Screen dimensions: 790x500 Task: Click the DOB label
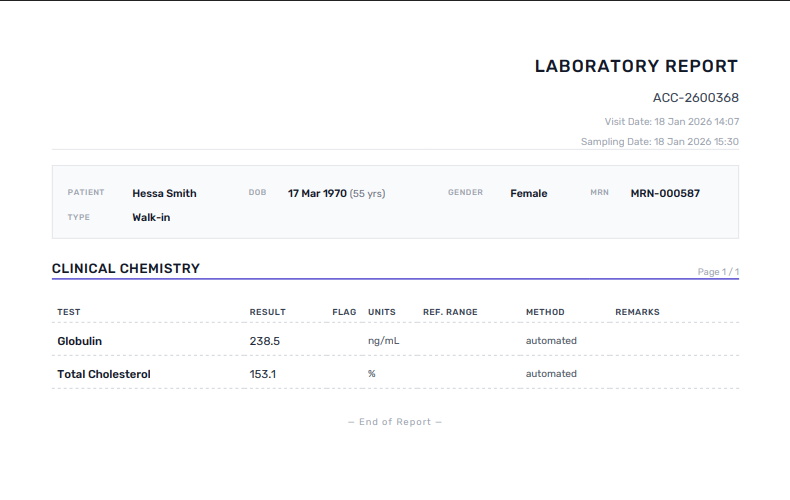coord(257,193)
